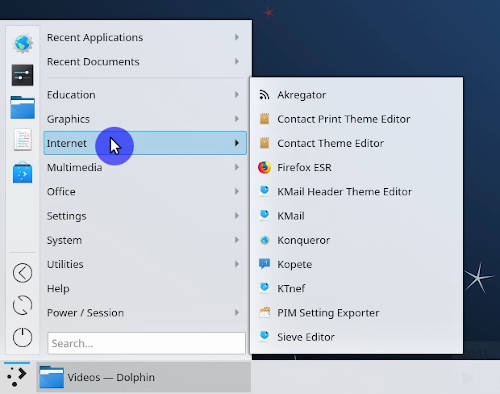The image size is (500, 394).
Task: Launch KTnef text entry
Action: (291, 288)
